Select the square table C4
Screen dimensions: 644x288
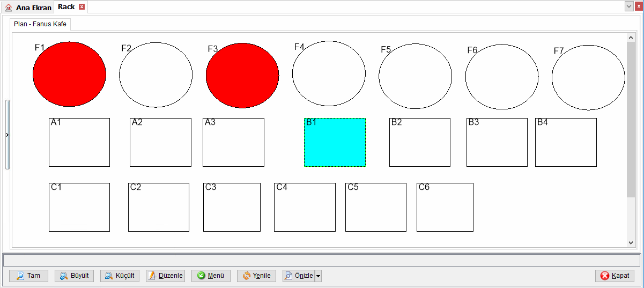pos(305,207)
